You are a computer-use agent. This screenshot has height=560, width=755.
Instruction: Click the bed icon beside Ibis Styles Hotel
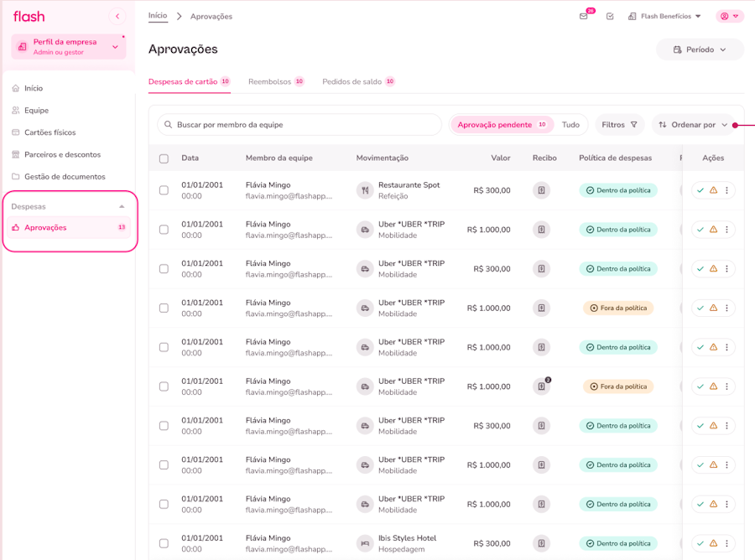[365, 543]
